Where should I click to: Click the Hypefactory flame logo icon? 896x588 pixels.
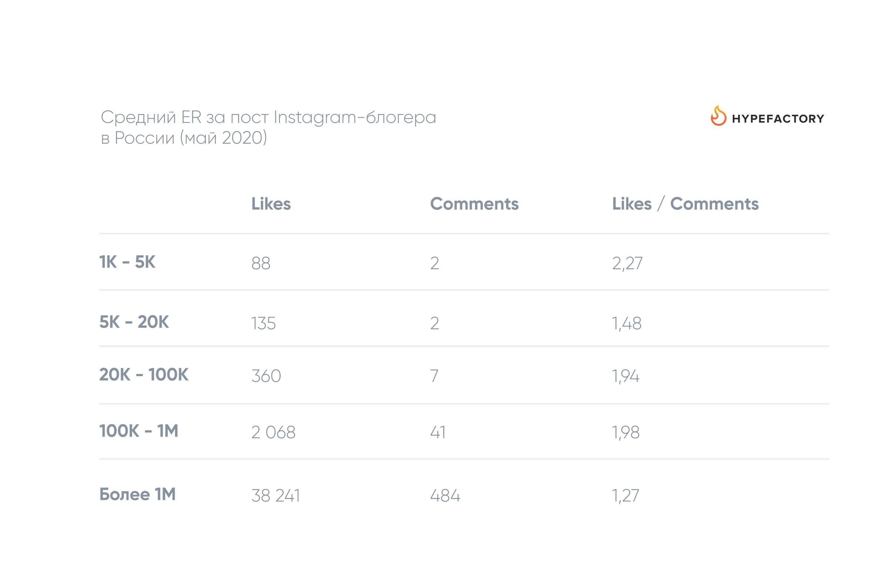[x=718, y=116]
